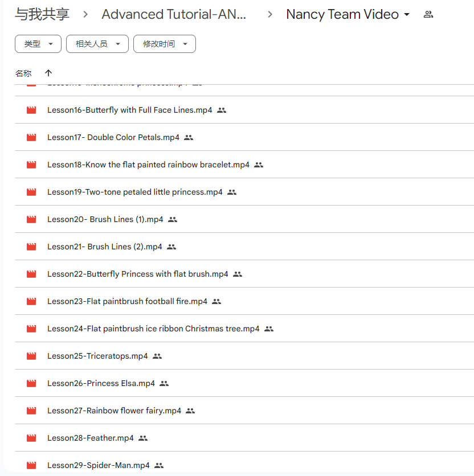Click the sort direction arrow next to 名称

click(x=48, y=73)
